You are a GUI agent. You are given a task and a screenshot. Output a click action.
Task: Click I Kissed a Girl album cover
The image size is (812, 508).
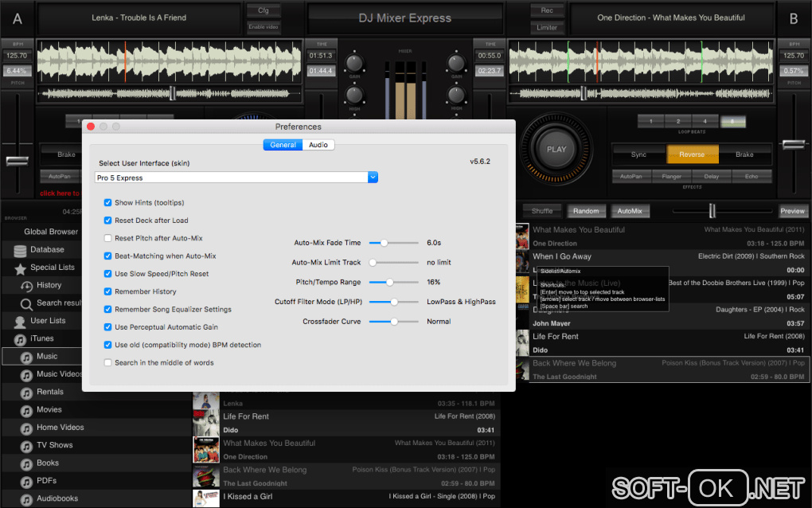[x=205, y=498]
